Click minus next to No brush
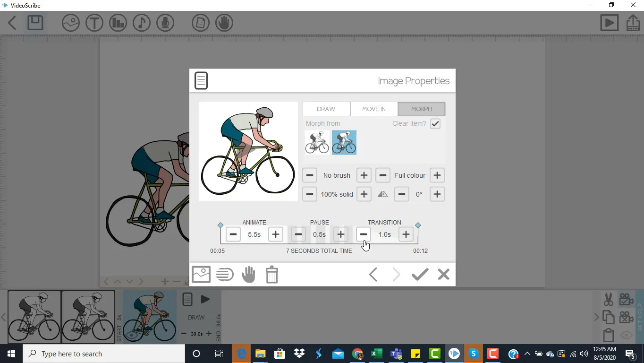The height and width of the screenshot is (363, 644). coord(310,175)
